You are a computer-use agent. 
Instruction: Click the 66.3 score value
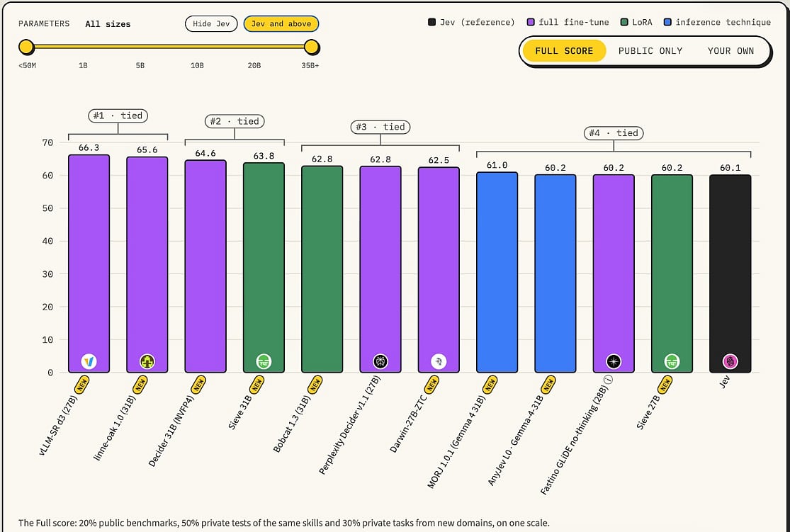click(x=89, y=147)
